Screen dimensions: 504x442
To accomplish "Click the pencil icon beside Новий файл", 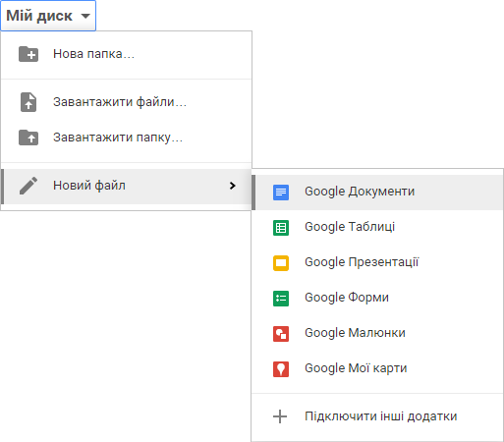I will 28,186.
